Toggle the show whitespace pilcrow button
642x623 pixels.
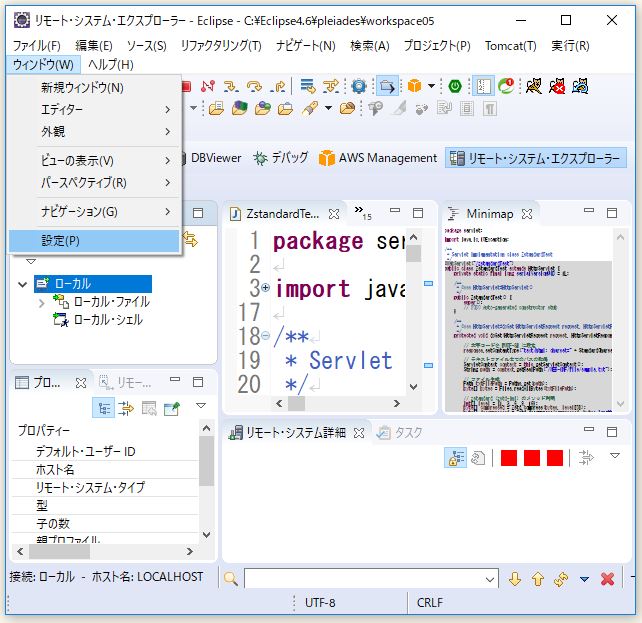pos(490,108)
